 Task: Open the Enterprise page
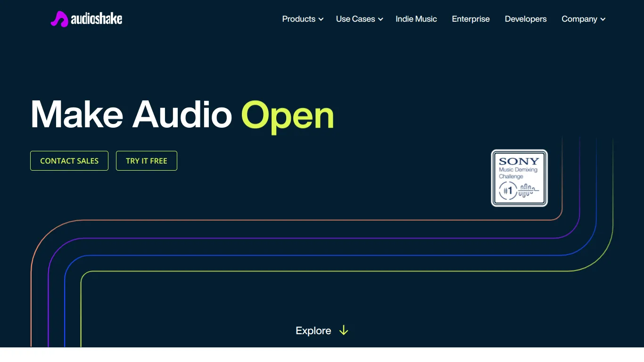click(x=471, y=19)
